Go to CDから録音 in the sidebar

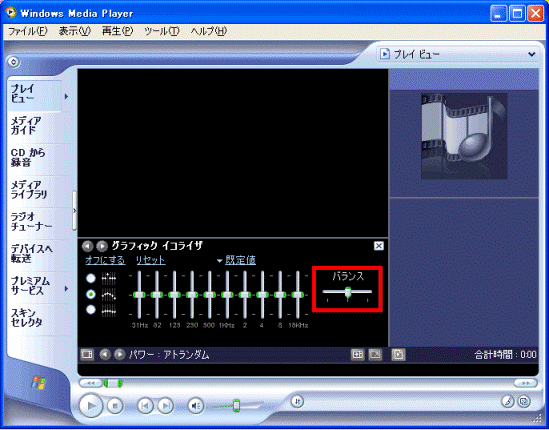pyautogui.click(x=28, y=157)
